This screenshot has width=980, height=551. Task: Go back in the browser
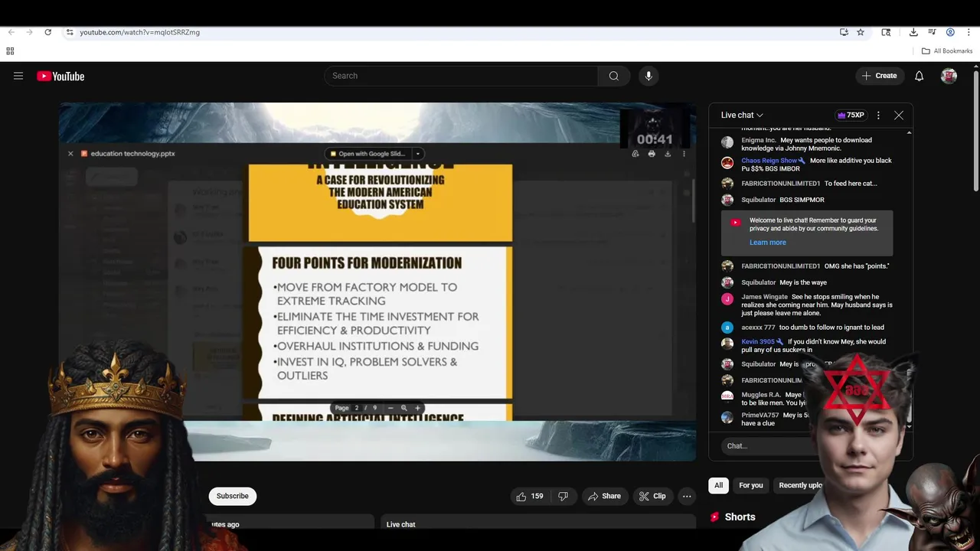click(11, 32)
